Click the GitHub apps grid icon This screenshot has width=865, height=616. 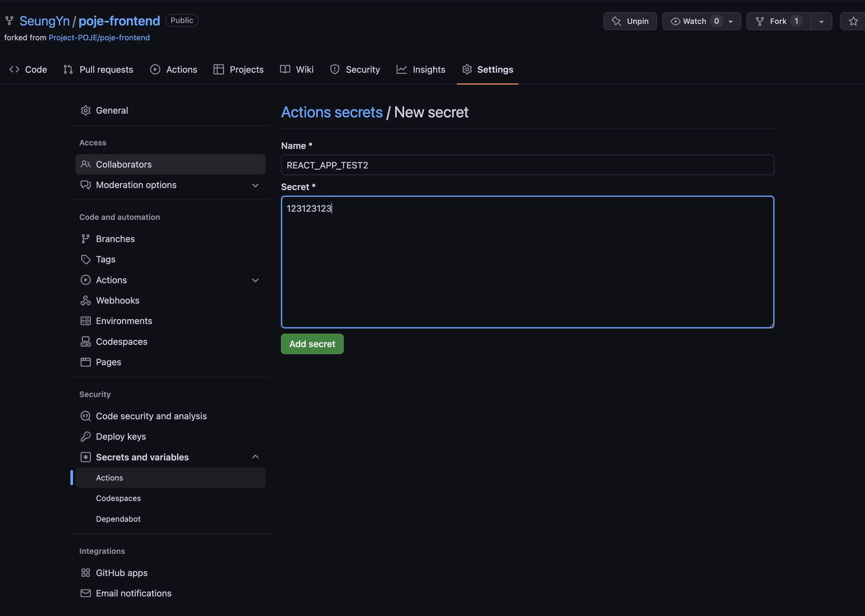pos(86,573)
